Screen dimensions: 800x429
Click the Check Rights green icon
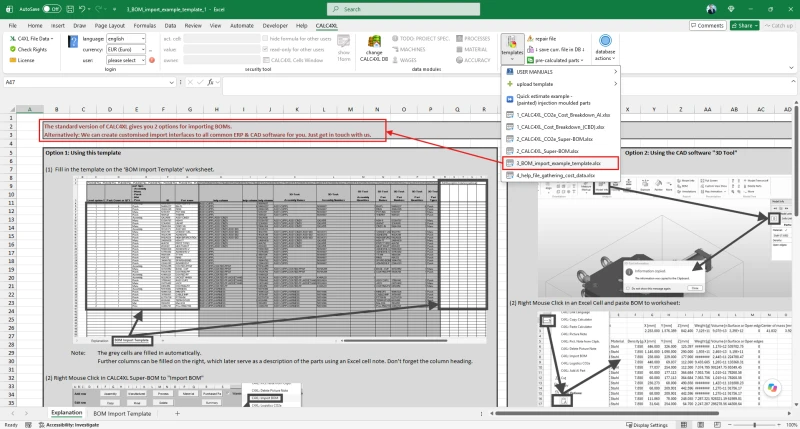(x=13, y=49)
